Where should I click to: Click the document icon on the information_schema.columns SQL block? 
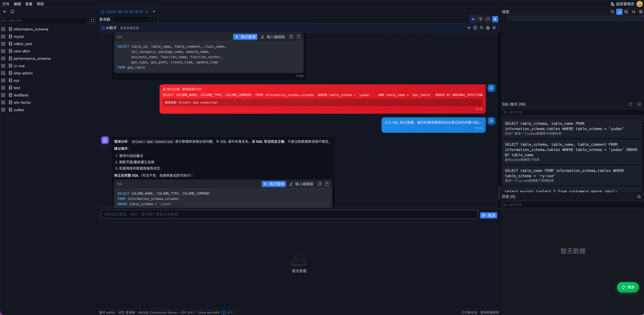pos(327,184)
